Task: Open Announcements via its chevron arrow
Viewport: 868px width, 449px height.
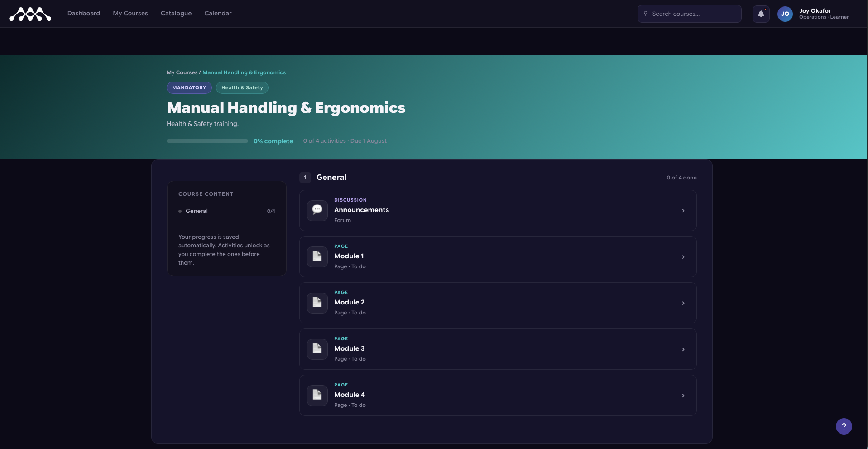Action: pos(683,211)
